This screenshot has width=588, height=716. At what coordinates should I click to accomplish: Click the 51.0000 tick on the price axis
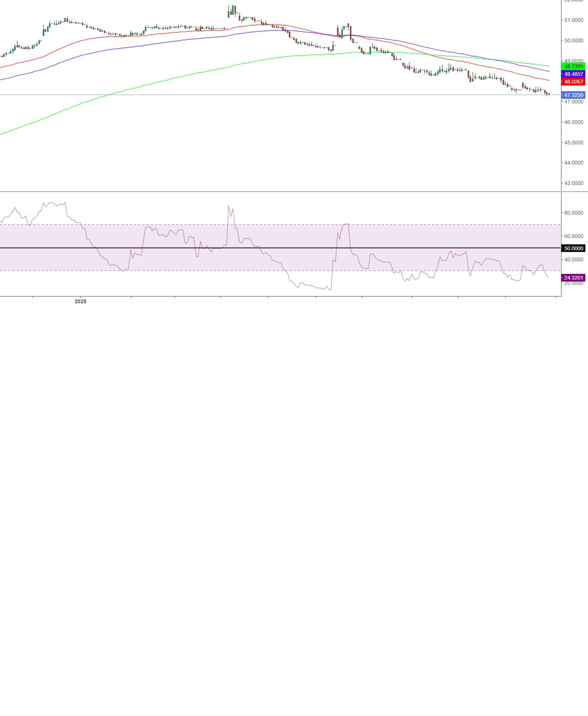(574, 20)
